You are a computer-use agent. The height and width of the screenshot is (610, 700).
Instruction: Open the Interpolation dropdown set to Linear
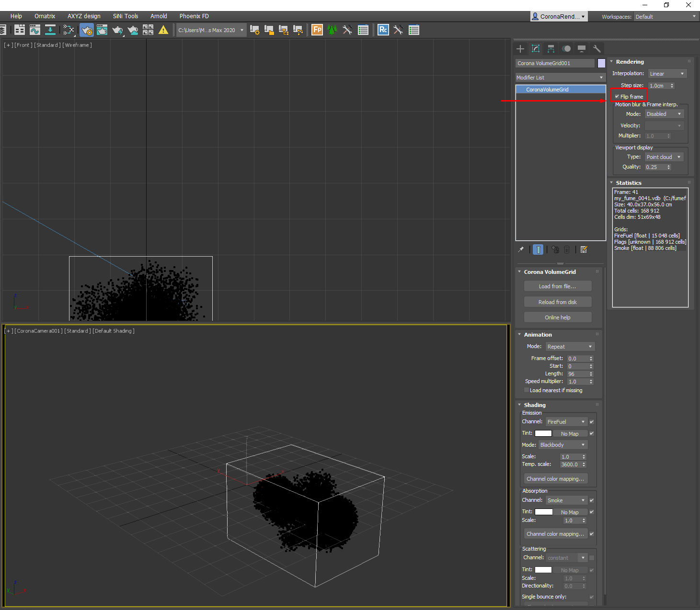point(668,74)
